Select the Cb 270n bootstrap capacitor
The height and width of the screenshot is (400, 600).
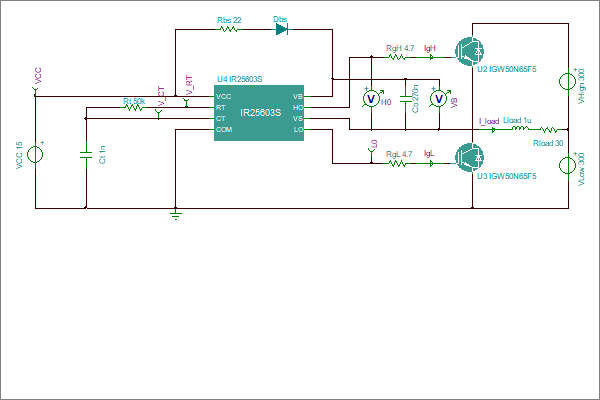[x=406, y=99]
